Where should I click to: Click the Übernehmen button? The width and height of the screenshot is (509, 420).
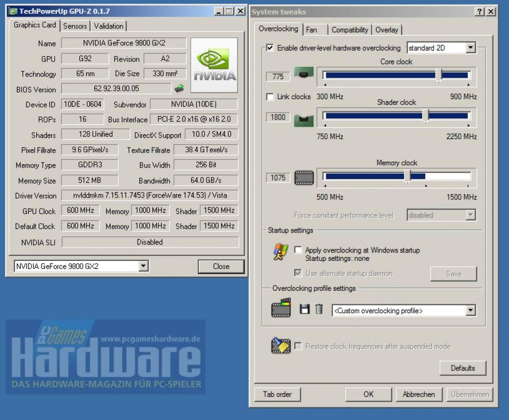click(x=470, y=395)
